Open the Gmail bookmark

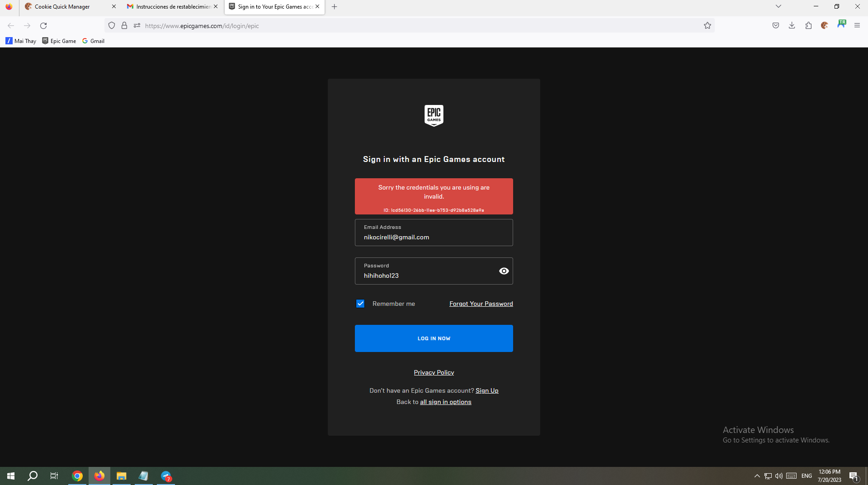(x=93, y=41)
